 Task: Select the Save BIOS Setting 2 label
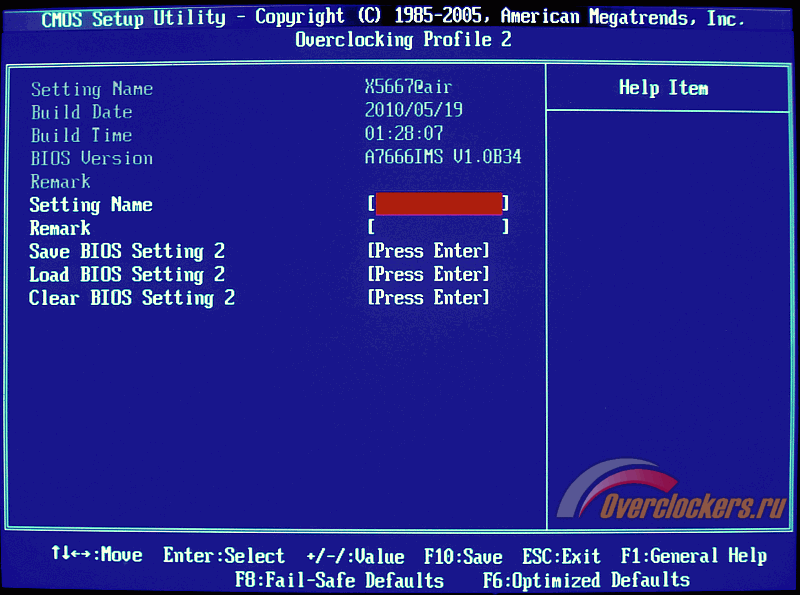[x=127, y=251]
